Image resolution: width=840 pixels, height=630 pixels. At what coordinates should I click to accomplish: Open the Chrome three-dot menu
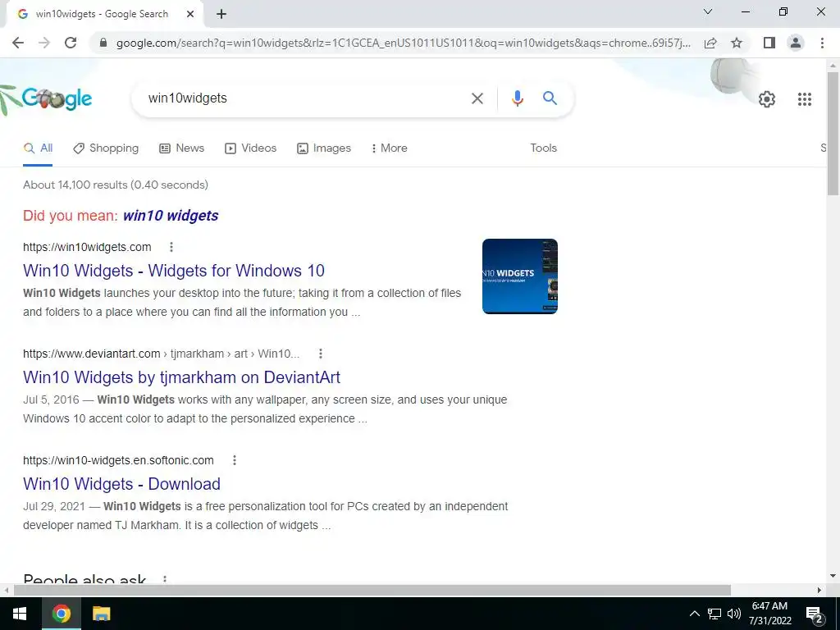[x=822, y=43]
